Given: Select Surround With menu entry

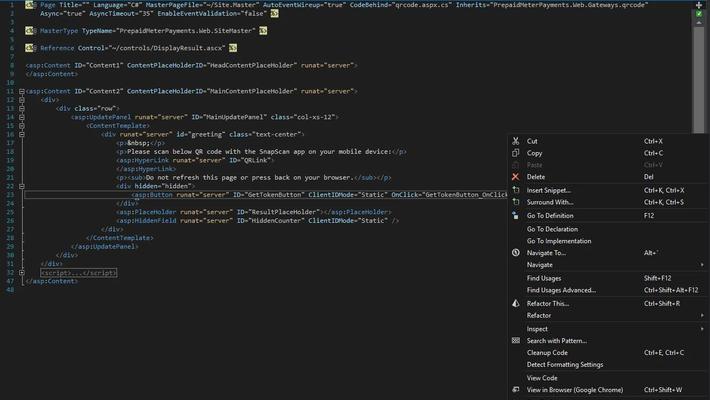Looking at the screenshot, I should click(x=609, y=202).
